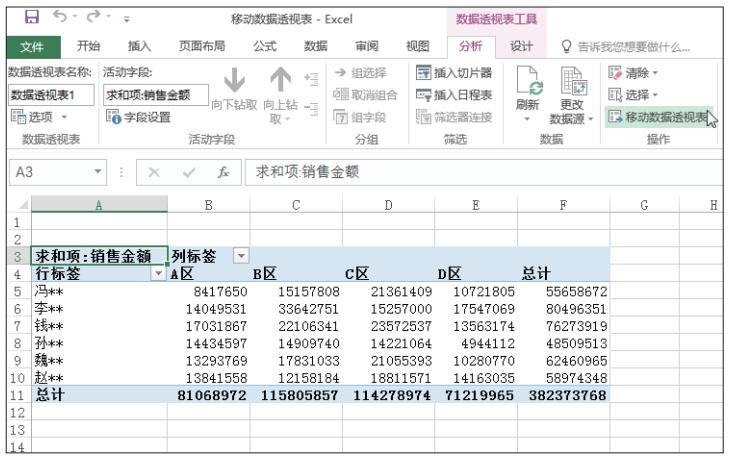Viewport: 732px width, 461px height.
Task: Click the 刷新 refresh icon
Action: tap(528, 81)
